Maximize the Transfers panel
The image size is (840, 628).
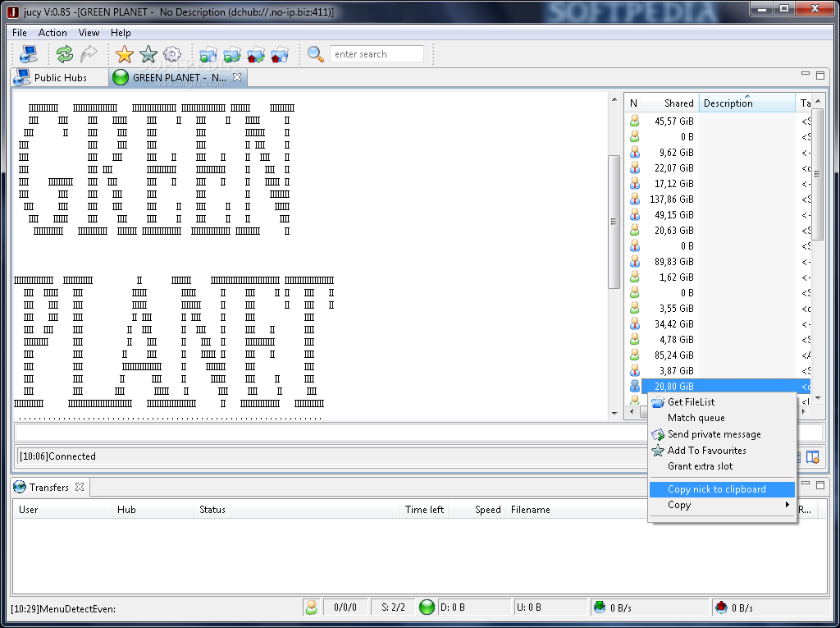[x=820, y=485]
